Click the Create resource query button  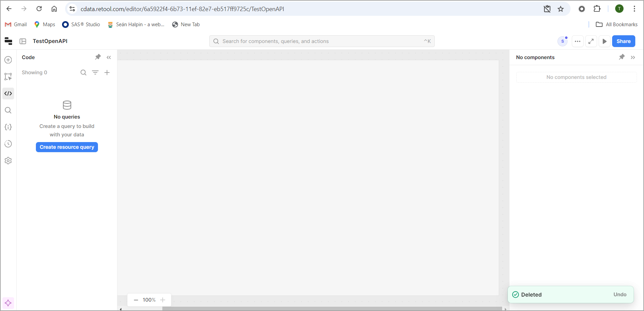click(x=66, y=147)
